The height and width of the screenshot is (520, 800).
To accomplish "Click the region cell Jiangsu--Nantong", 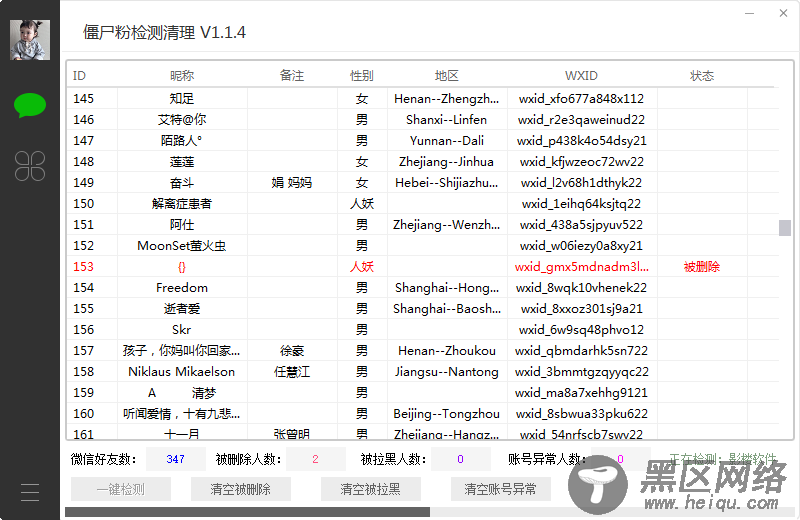I will (446, 372).
